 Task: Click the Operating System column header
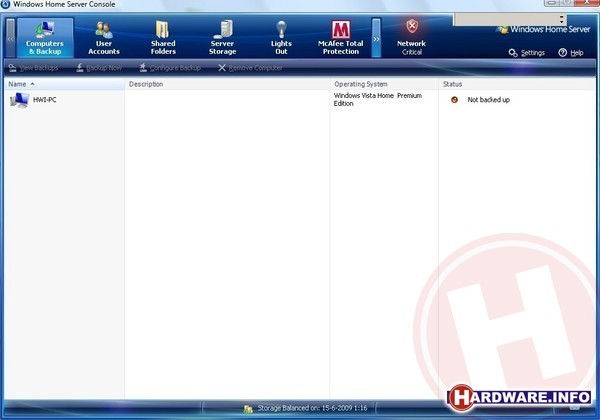click(384, 84)
